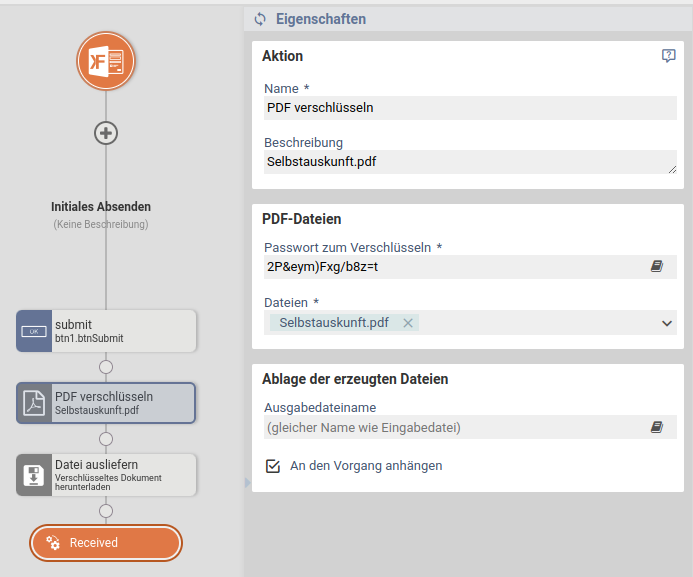Screen dimensions: 693x577
Task: Click the PDF icon on encrypt action
Action: (34, 403)
